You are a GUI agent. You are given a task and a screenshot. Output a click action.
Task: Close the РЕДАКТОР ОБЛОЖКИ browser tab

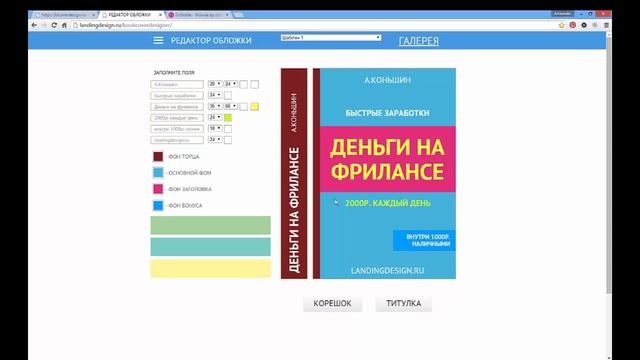tap(160, 15)
